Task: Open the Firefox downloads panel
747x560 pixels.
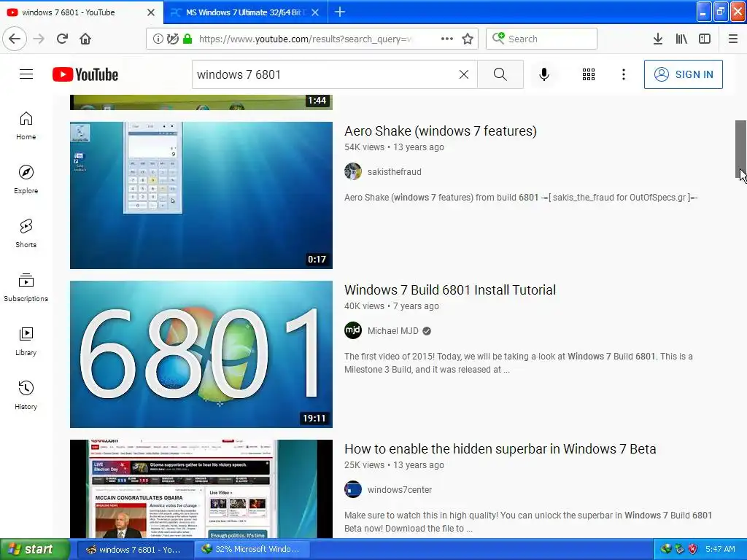Action: [x=658, y=39]
